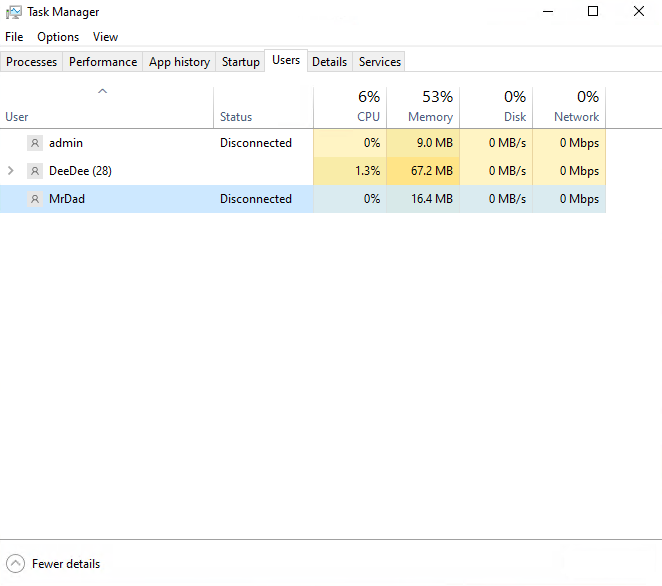Switch to the Services tab
This screenshot has height=586, width=662.
tap(380, 62)
